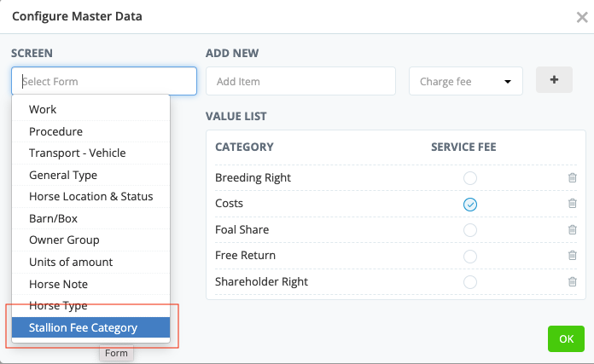Click the Add Item text field
The height and width of the screenshot is (364, 594).
(300, 82)
